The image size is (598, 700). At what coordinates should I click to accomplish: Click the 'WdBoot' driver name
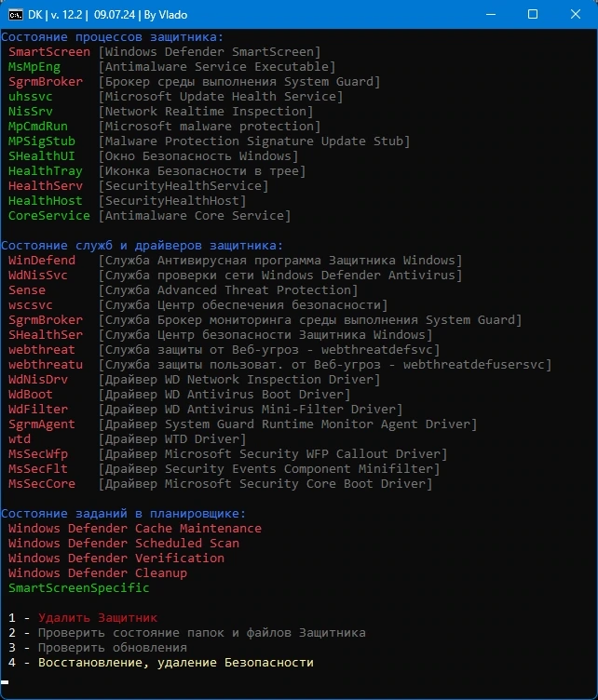(x=31, y=394)
